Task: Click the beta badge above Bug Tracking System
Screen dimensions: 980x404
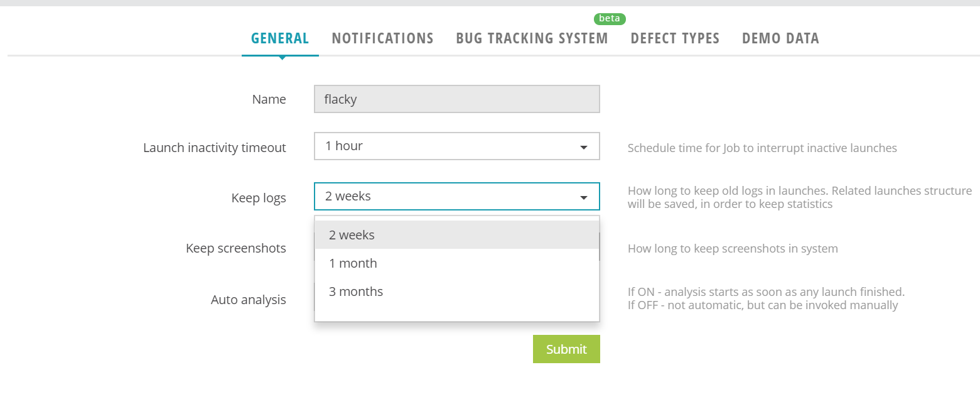Action: 608,18
